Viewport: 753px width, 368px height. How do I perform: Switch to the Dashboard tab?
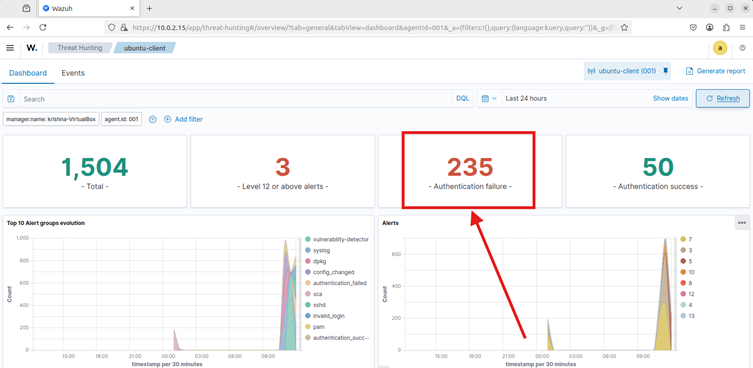(28, 73)
